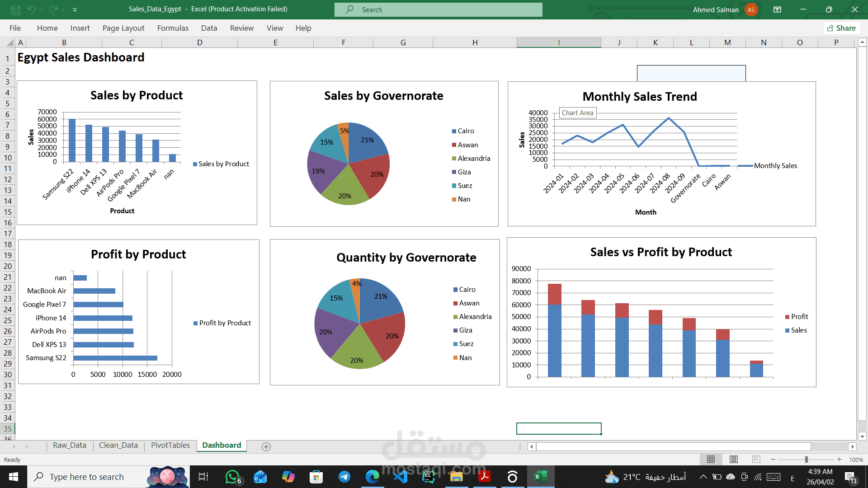
Task: Open Telegram from the taskbar
Action: click(344, 477)
